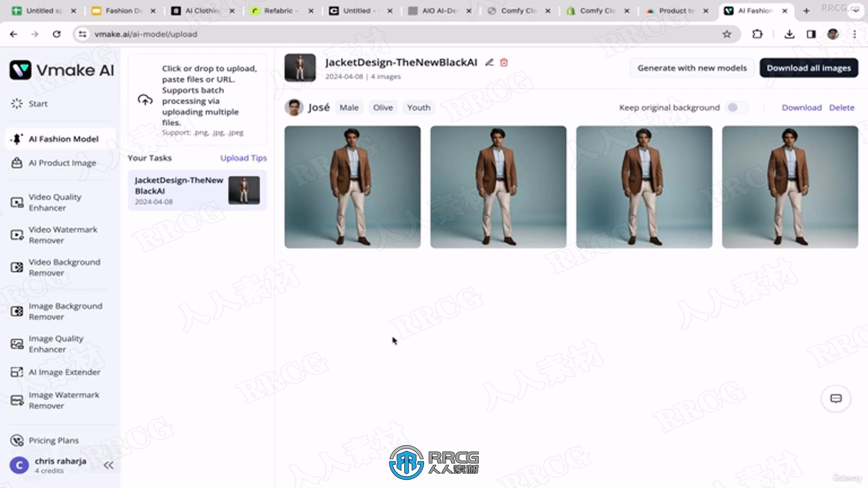
Task: Reload the page
Action: [x=57, y=34]
